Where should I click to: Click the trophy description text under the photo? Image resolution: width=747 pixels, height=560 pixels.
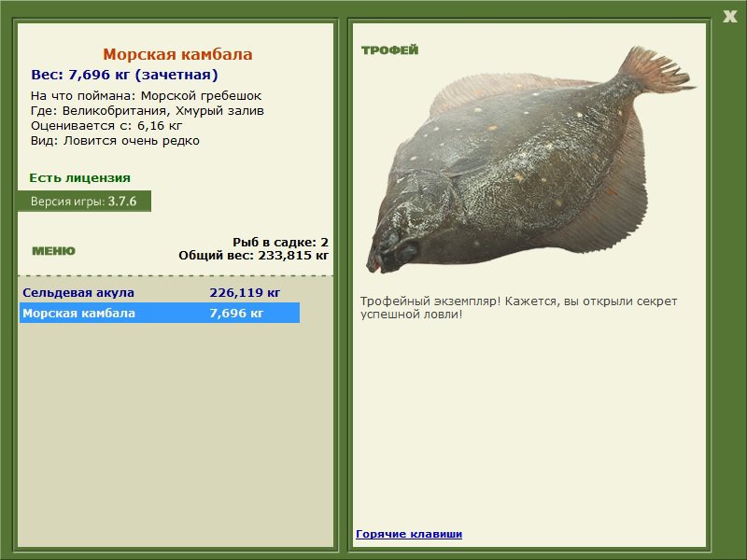[x=518, y=308]
